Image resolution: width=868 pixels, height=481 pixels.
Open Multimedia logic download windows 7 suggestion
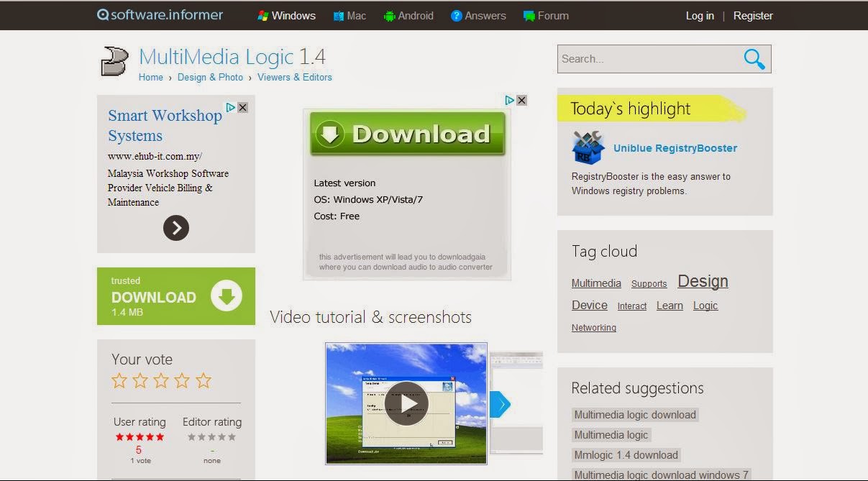tap(662, 475)
